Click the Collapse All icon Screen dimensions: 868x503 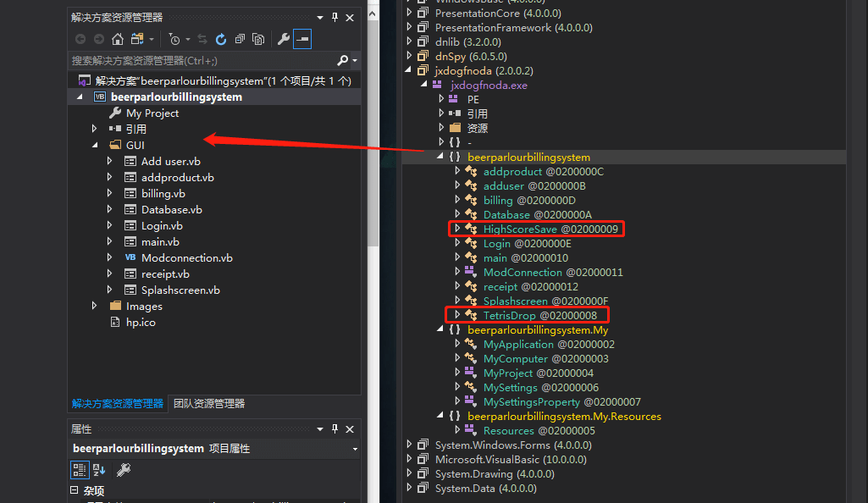tap(240, 39)
